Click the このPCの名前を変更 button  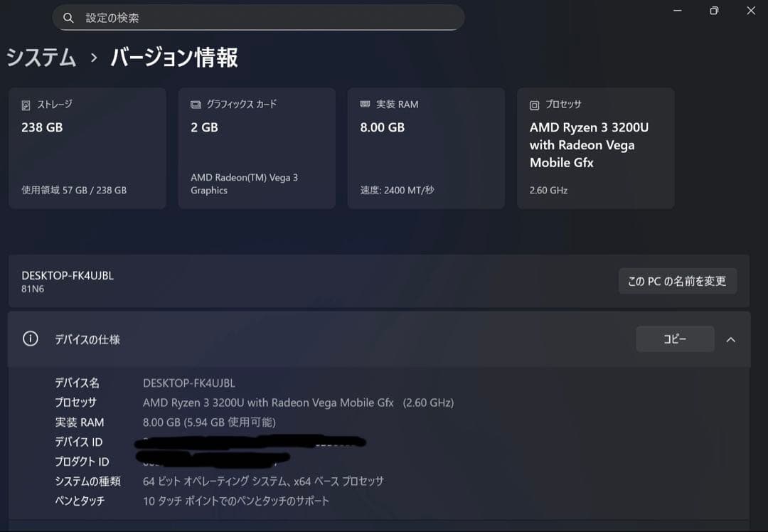click(x=677, y=280)
